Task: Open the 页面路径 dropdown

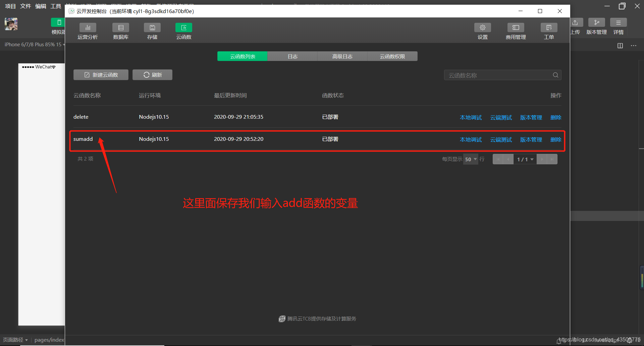Action: [x=15, y=340]
